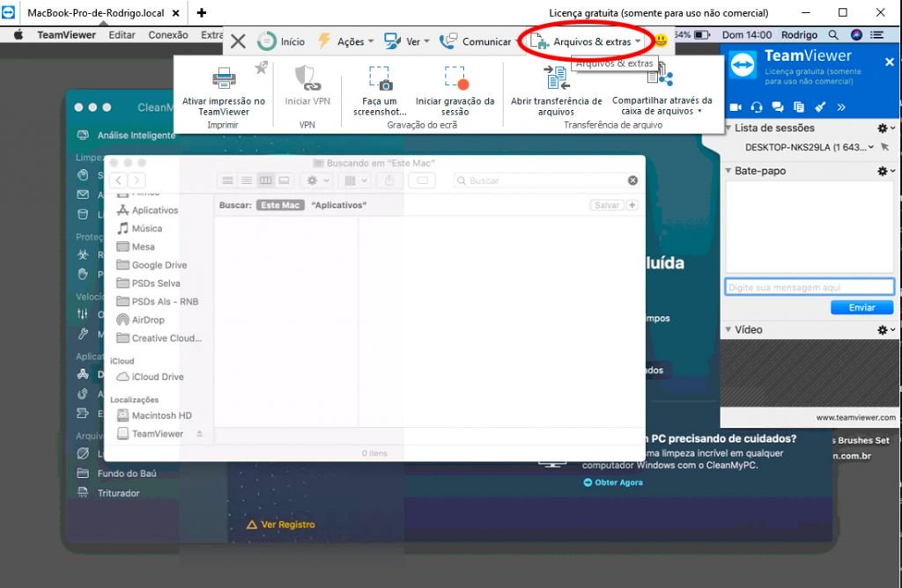The width and height of the screenshot is (902, 588).
Task: Click the file box documents icon in TeamViewer panel
Action: pyautogui.click(x=798, y=107)
